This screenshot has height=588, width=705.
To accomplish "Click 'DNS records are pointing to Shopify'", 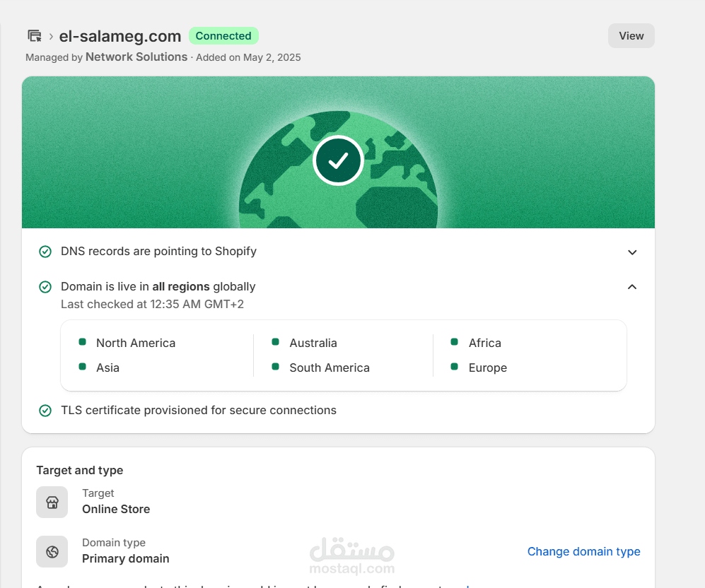I will (x=158, y=251).
